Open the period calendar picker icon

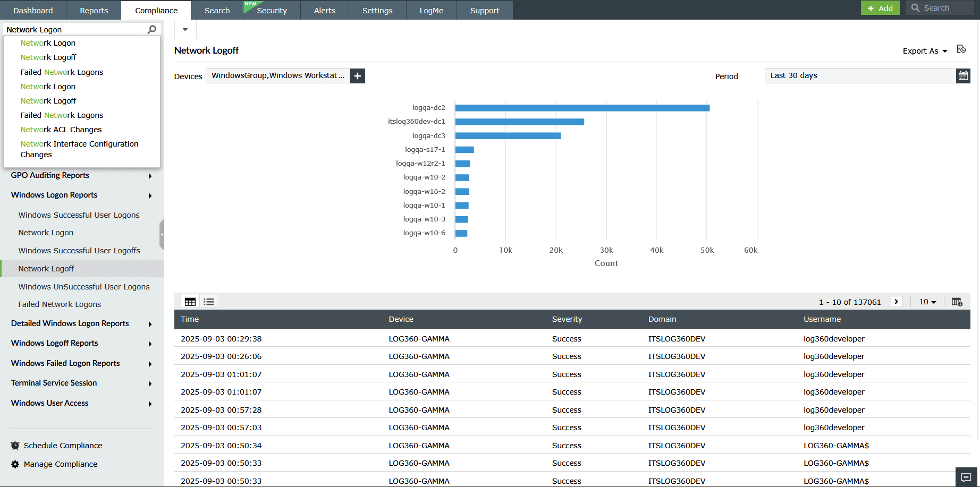click(x=963, y=75)
